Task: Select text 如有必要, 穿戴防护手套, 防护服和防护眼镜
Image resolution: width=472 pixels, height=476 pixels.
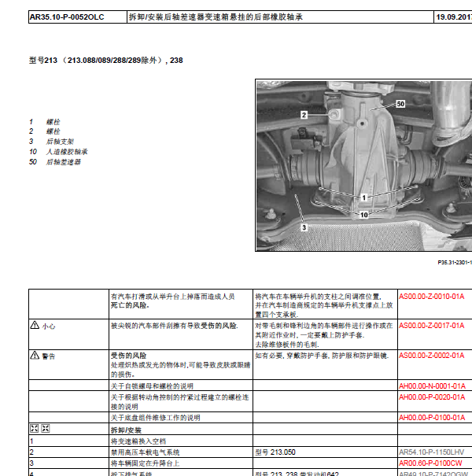Action: pyautogui.click(x=322, y=355)
